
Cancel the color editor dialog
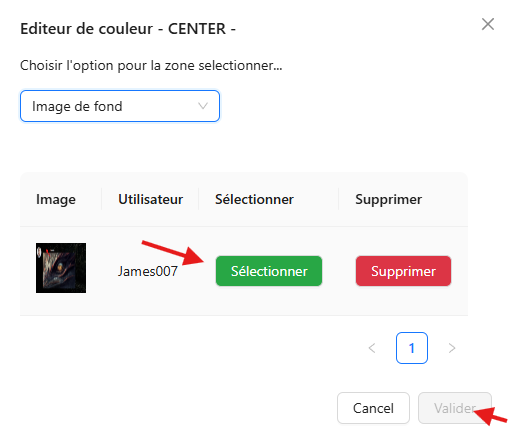373,408
